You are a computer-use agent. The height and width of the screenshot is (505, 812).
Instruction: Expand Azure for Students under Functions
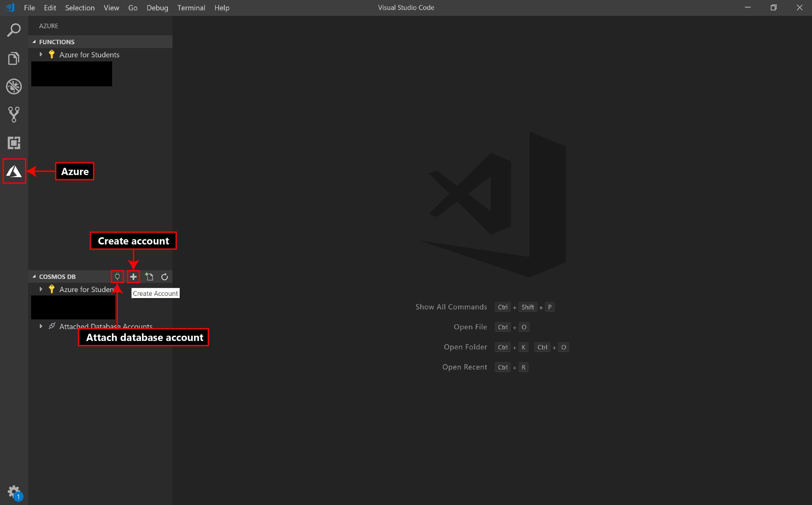41,54
